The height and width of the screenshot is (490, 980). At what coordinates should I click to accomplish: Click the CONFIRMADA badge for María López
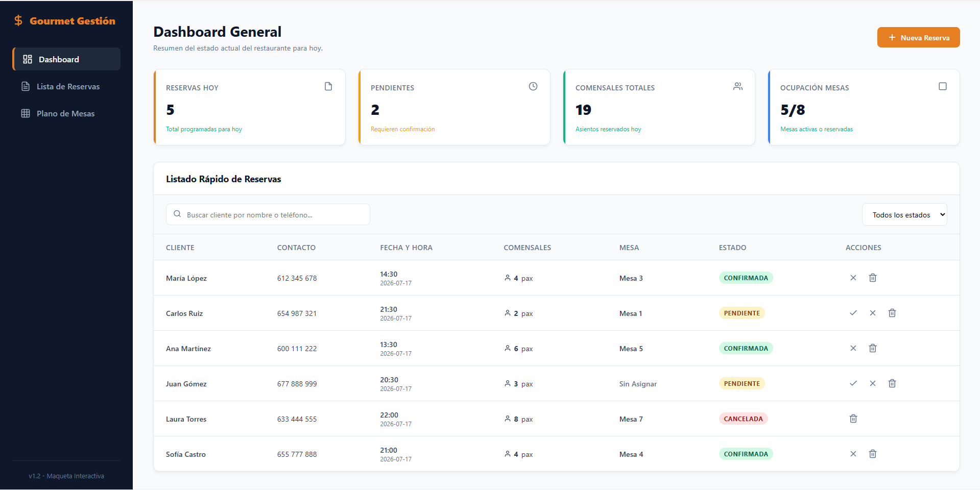click(x=746, y=278)
